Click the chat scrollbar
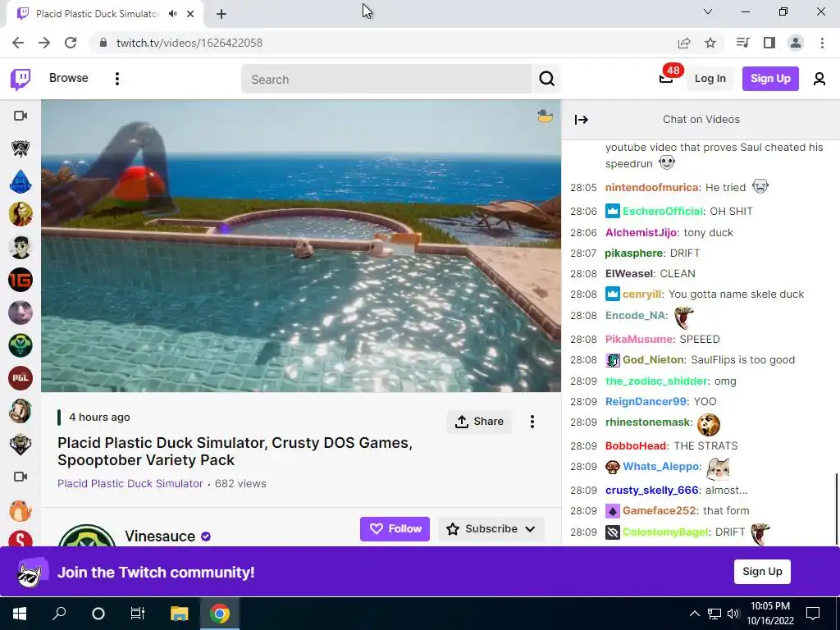This screenshot has height=630, width=840. [836, 508]
